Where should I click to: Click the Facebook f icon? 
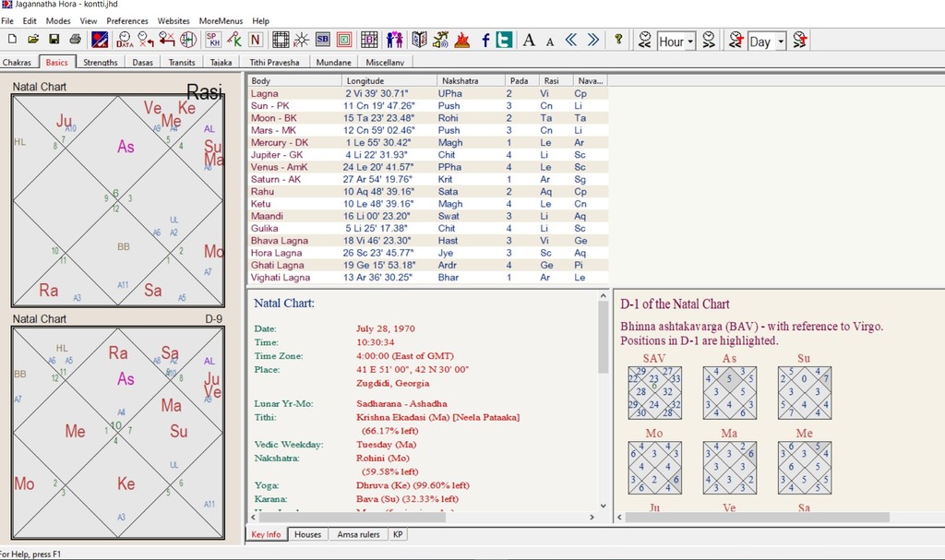485,40
